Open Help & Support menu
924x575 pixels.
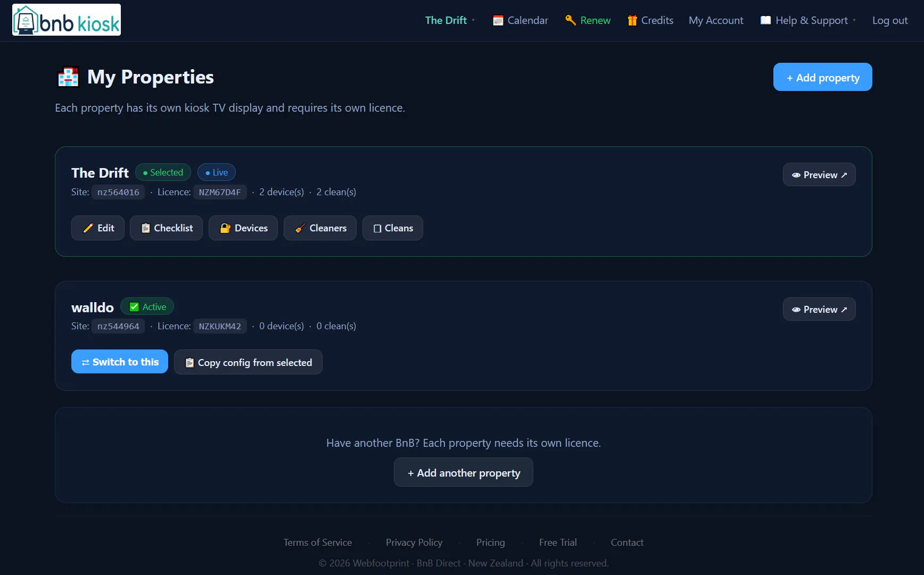click(808, 20)
